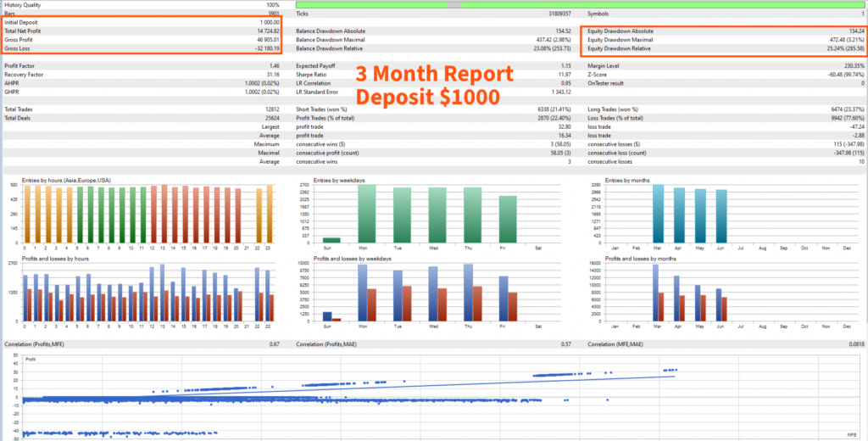Click the Profit Factor value 1.46
868x441 pixels.
coord(275,66)
